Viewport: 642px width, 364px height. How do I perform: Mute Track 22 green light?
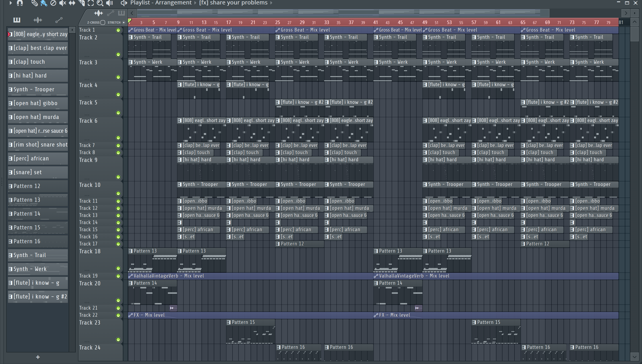118,315
